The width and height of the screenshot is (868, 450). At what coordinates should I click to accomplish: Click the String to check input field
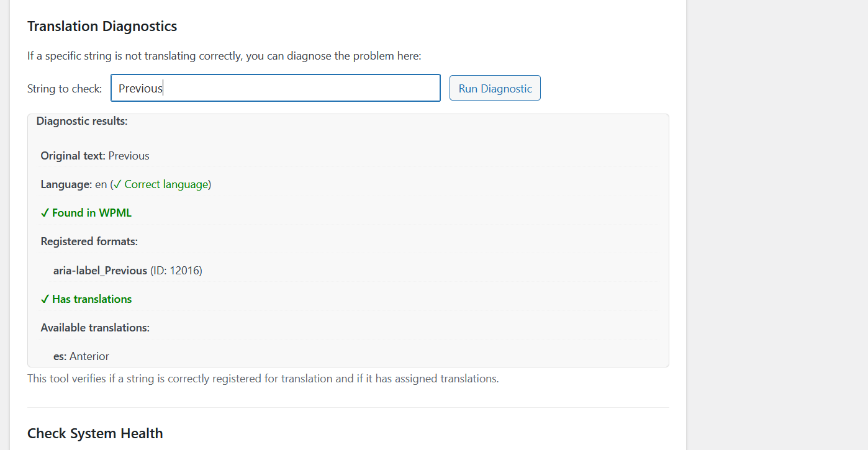(x=275, y=88)
